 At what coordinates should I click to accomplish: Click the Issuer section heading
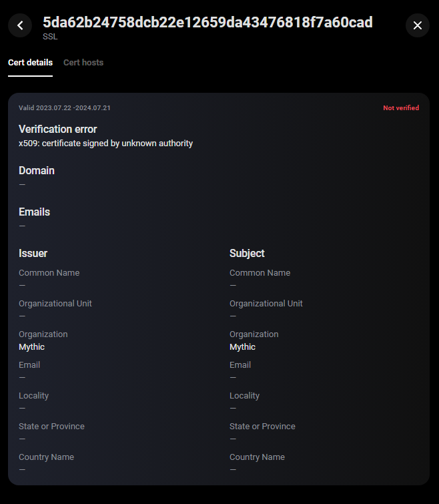point(33,254)
